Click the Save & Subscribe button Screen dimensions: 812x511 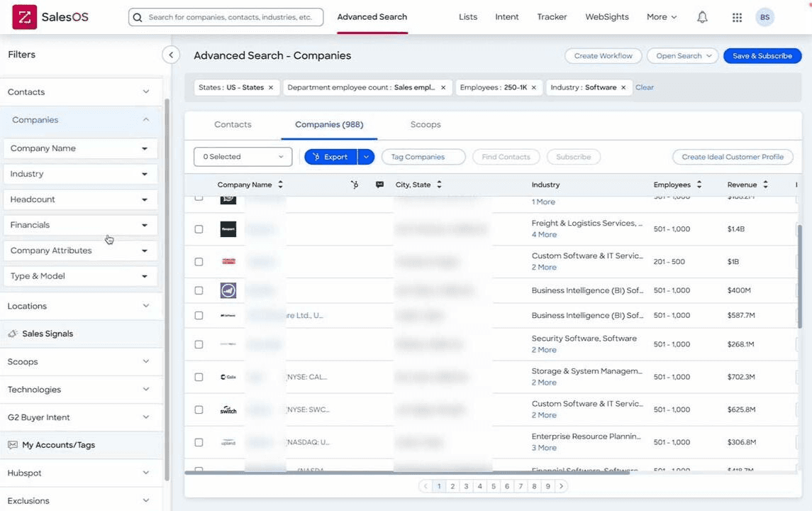coord(762,56)
